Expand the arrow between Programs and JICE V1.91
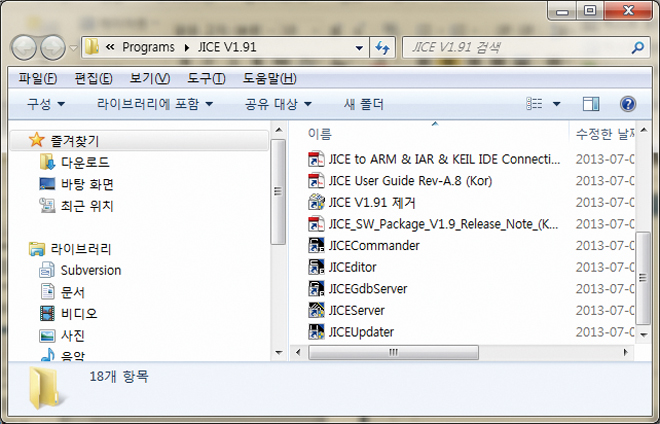The width and height of the screenshot is (660, 424). (x=186, y=48)
